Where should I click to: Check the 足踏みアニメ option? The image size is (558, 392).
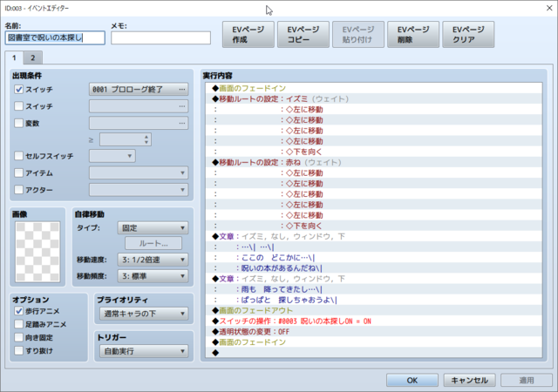pos(18,324)
